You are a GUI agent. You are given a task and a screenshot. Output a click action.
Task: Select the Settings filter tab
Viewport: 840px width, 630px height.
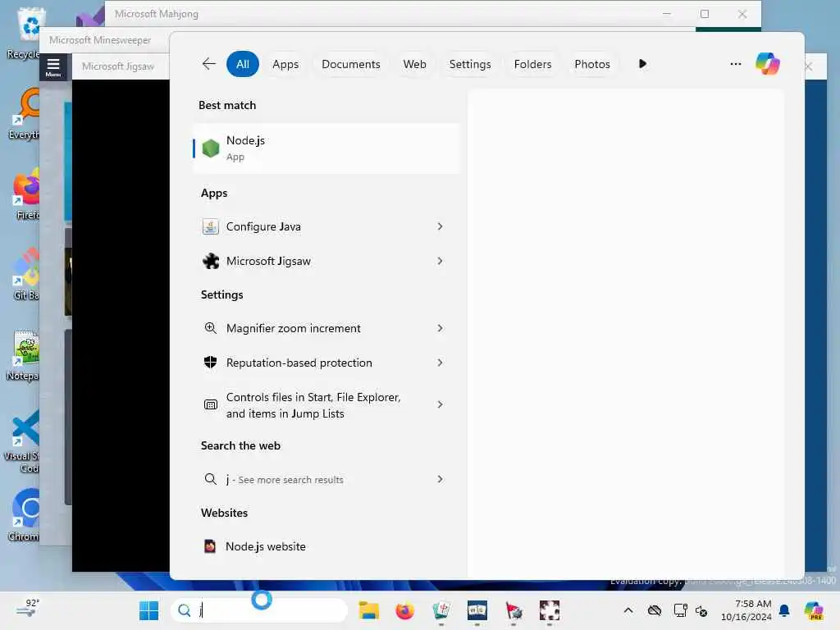pyautogui.click(x=470, y=64)
